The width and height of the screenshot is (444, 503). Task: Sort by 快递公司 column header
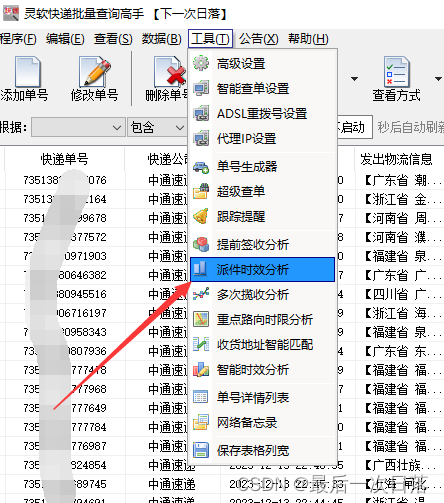157,159
